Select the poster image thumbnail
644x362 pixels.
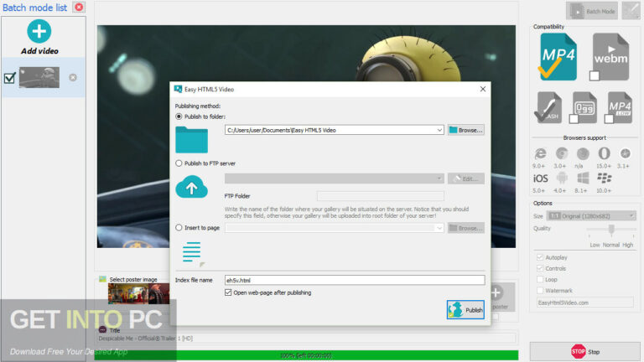click(138, 294)
